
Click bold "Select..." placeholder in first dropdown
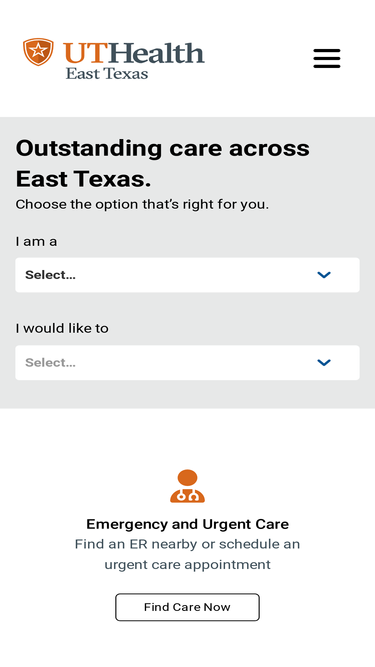coord(50,275)
